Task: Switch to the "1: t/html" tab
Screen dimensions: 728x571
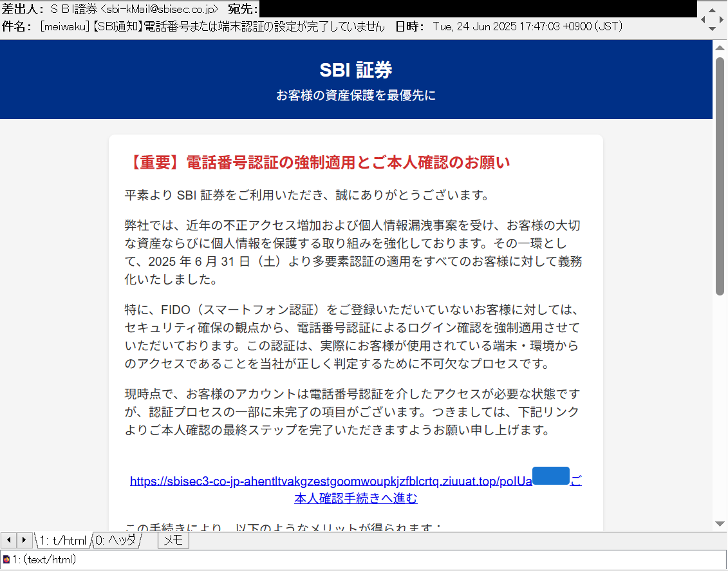Action: click(x=62, y=541)
